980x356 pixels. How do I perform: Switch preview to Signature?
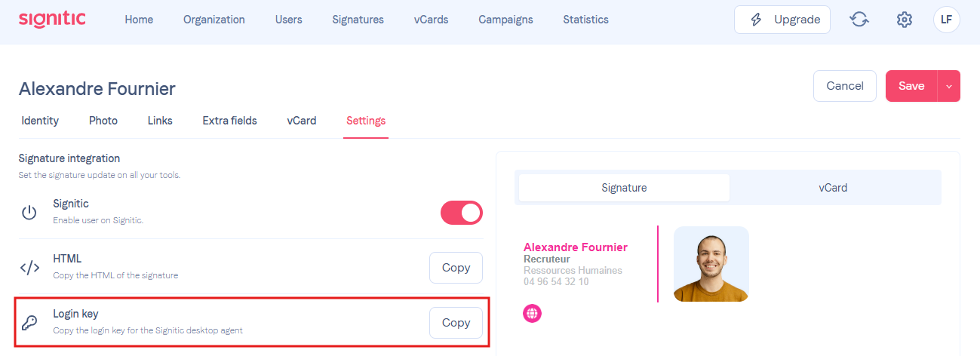point(624,188)
